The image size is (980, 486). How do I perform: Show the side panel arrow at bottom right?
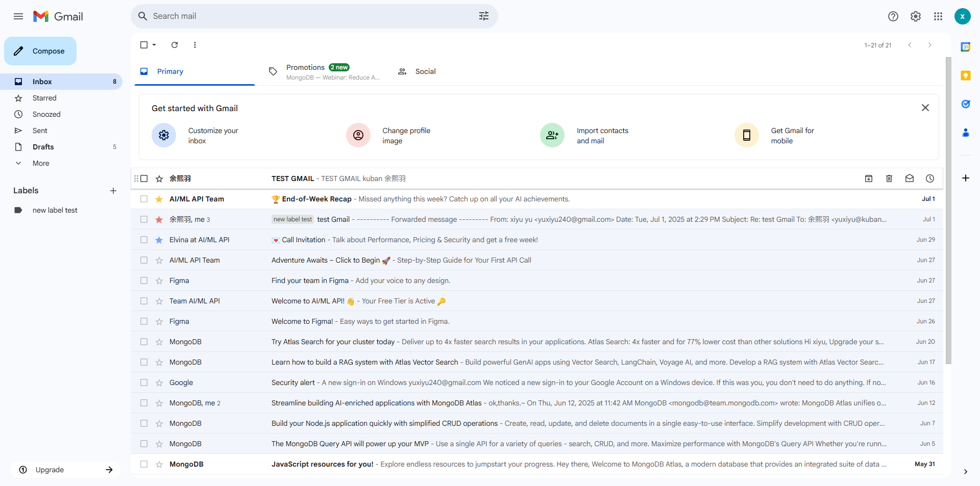965,472
